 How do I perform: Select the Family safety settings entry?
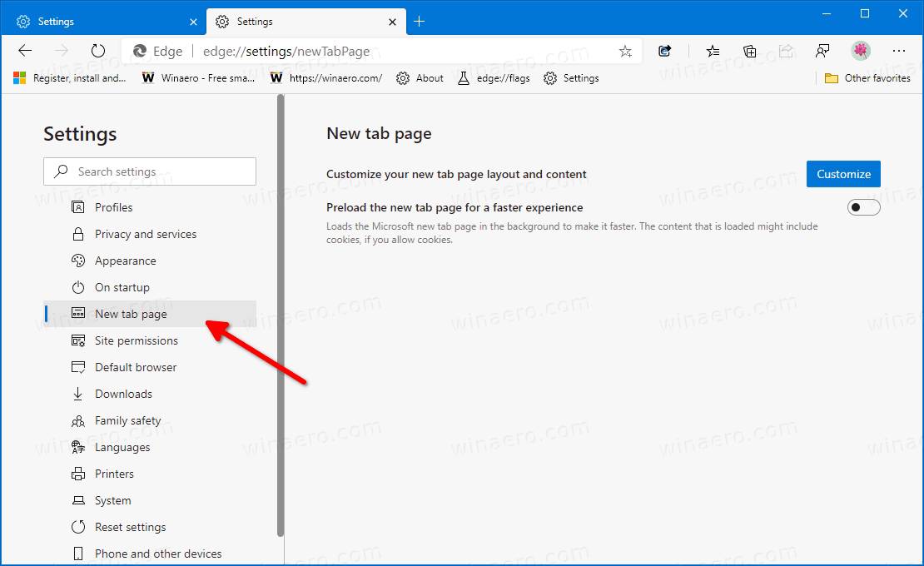[x=129, y=420]
